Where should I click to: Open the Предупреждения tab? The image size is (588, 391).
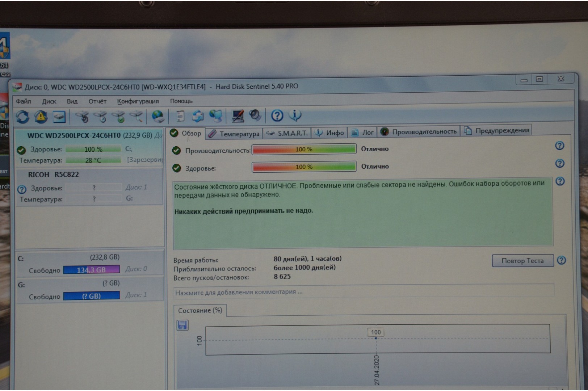[x=497, y=131]
